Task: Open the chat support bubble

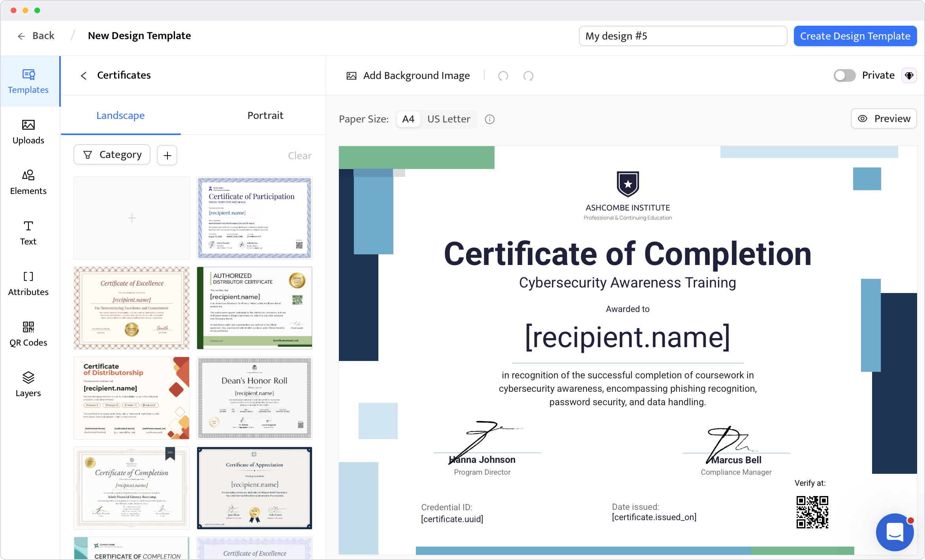Action: point(894,532)
